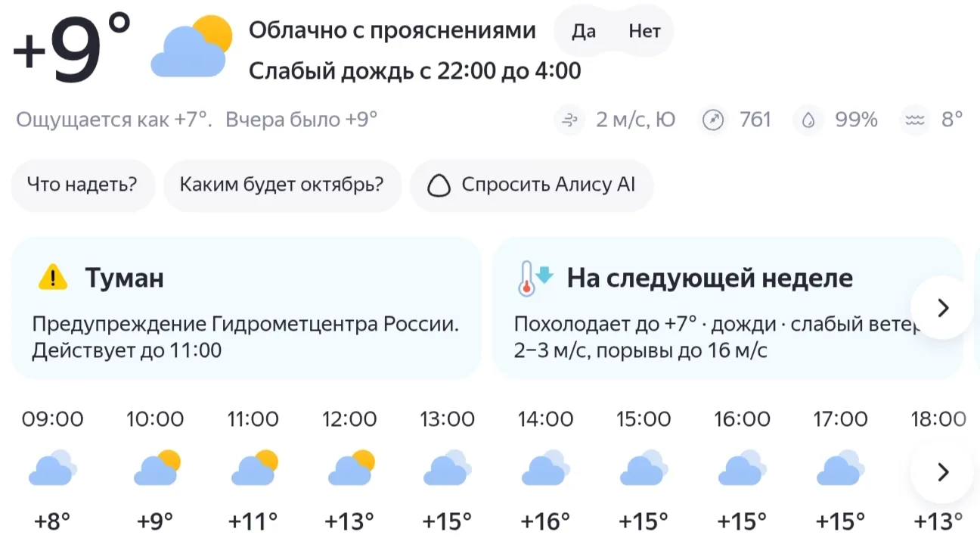Answer 'Да' to confirm weather accuracy
Image resolution: width=980 pixels, height=560 pixels.
pyautogui.click(x=584, y=31)
